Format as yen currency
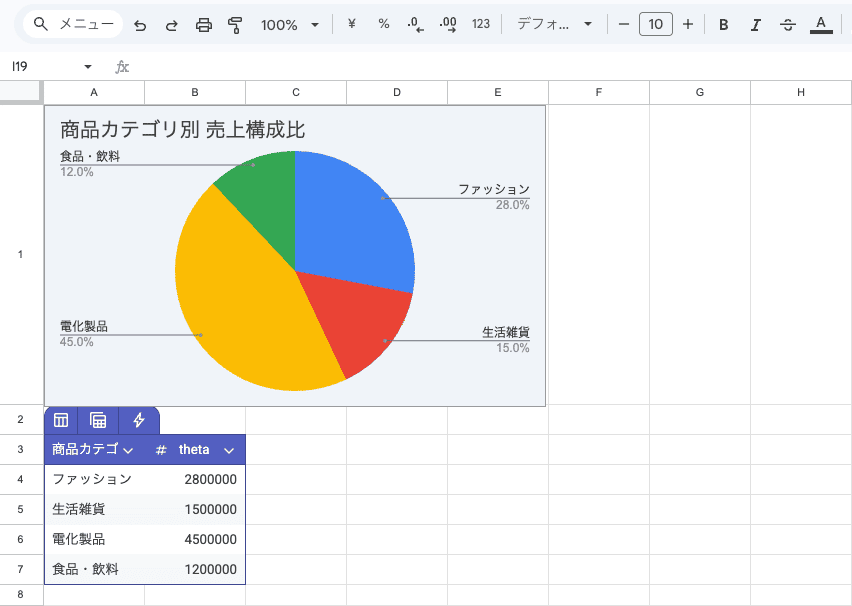 (x=352, y=24)
